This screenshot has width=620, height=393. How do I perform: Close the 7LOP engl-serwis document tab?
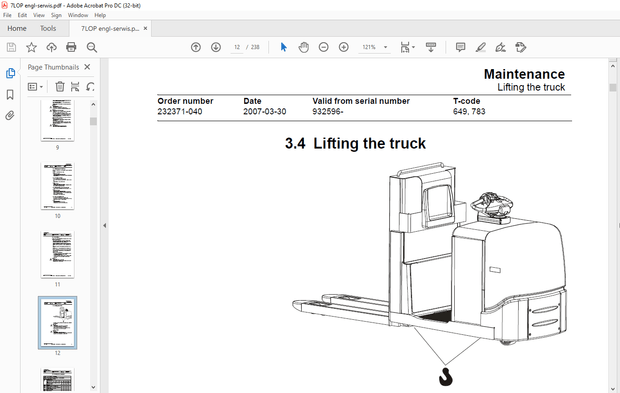[x=146, y=28]
